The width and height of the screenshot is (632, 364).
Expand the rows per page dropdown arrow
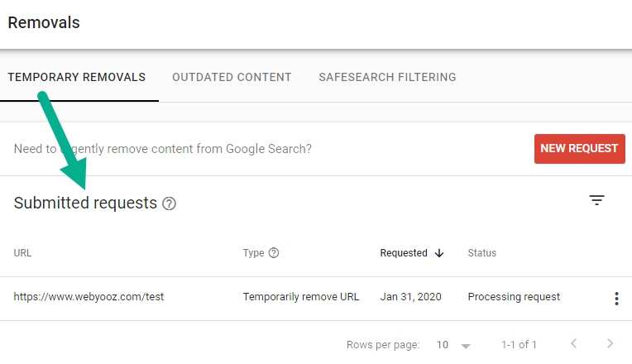click(x=466, y=346)
